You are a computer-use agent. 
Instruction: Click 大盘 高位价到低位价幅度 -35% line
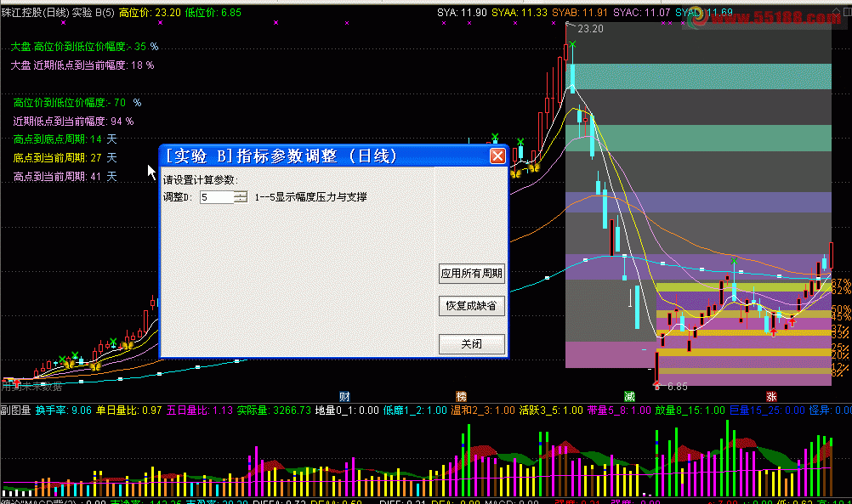tap(84, 47)
